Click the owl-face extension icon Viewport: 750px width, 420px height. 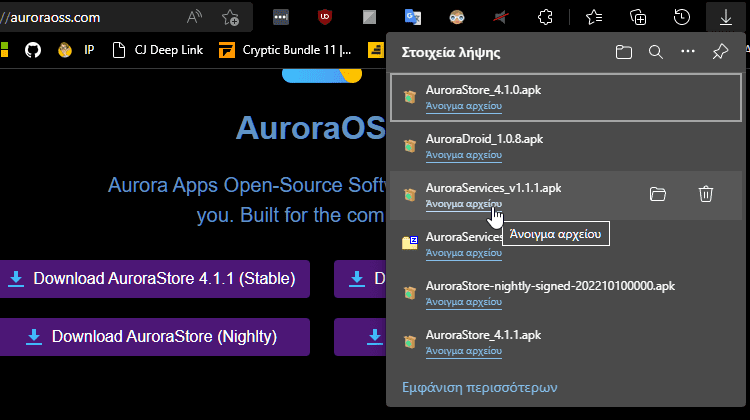pyautogui.click(x=457, y=18)
